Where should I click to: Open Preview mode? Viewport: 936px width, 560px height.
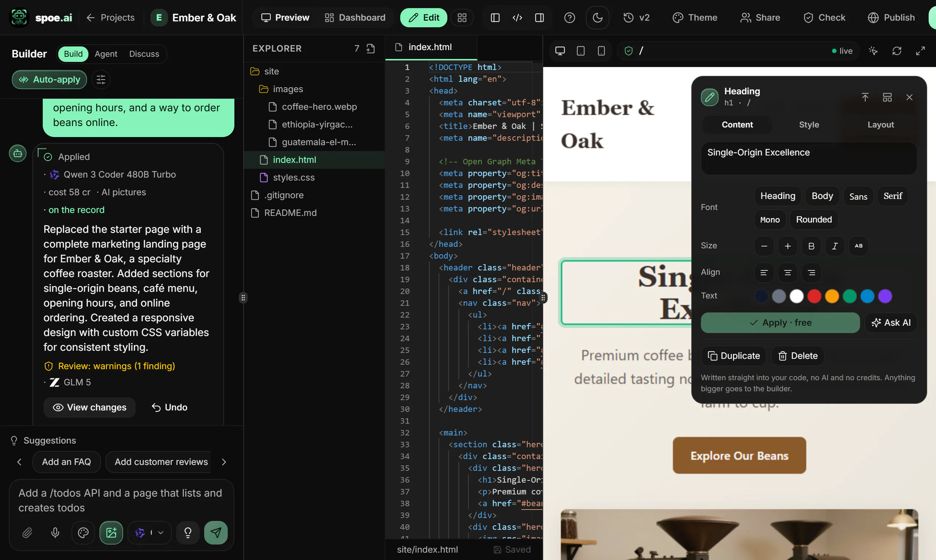(285, 17)
